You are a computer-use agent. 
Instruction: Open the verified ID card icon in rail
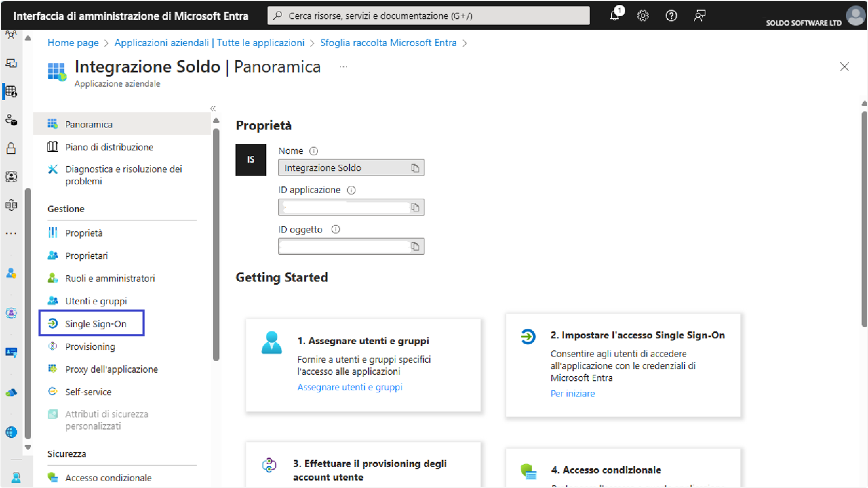tap(11, 352)
